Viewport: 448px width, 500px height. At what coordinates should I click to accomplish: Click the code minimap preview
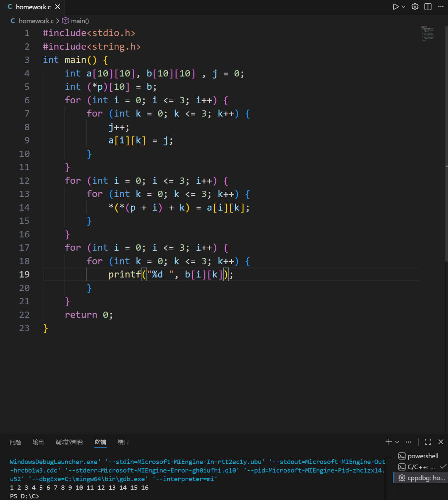[427, 33]
